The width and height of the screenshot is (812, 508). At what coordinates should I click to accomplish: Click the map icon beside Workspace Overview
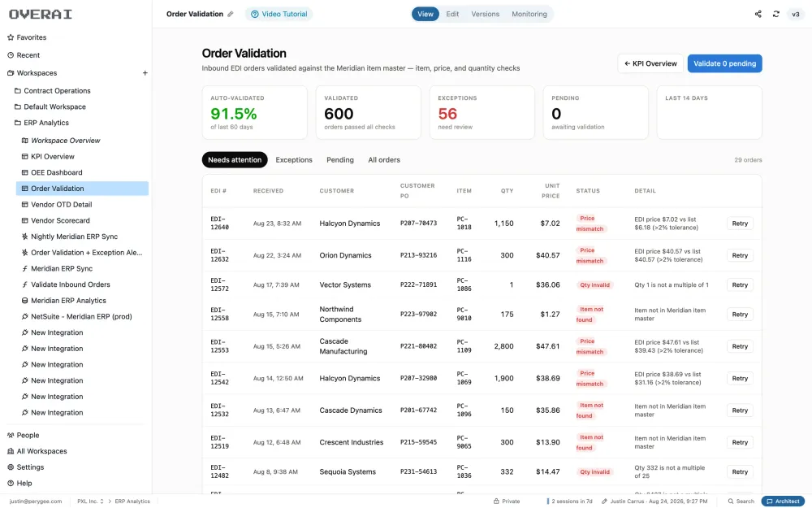point(24,141)
